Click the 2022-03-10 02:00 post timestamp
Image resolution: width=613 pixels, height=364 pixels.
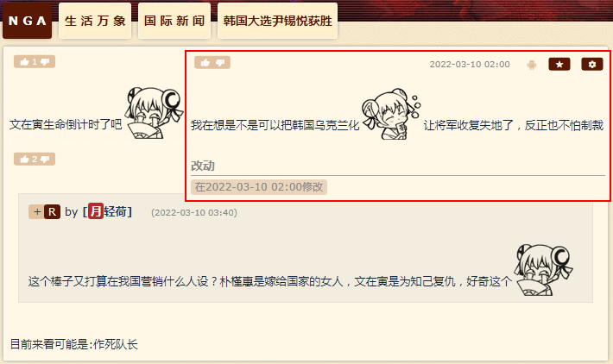470,65
